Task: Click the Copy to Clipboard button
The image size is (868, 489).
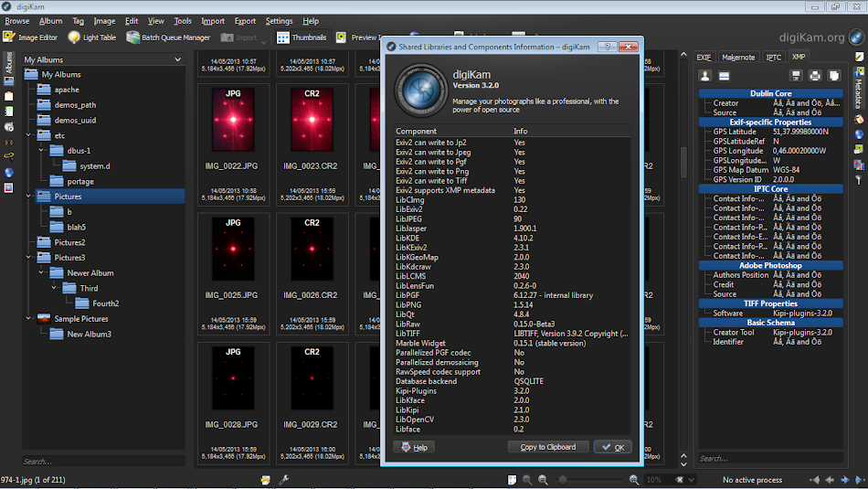Action: point(547,447)
